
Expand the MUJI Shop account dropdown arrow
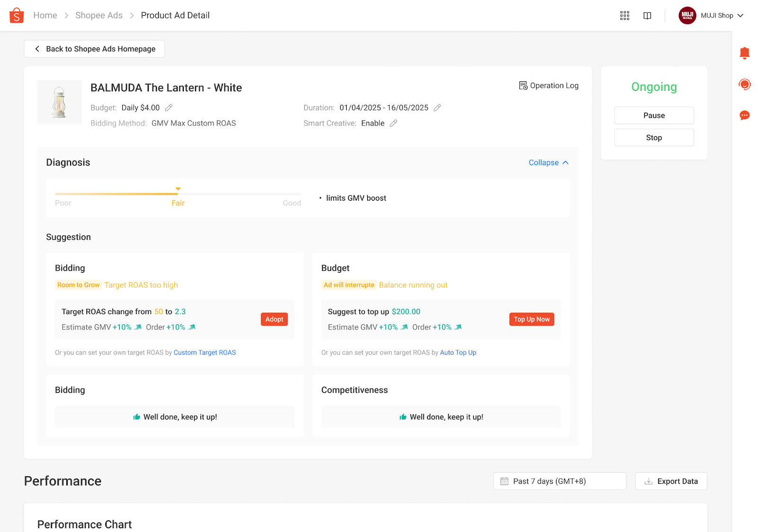pos(740,16)
